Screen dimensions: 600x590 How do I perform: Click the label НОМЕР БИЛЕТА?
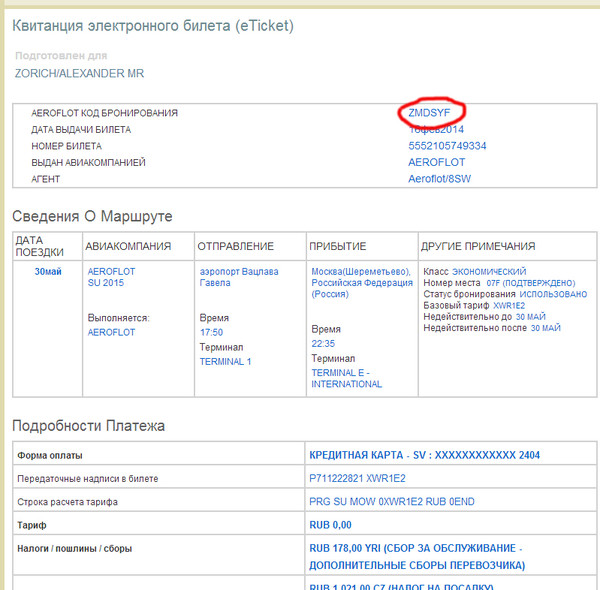coord(67,146)
